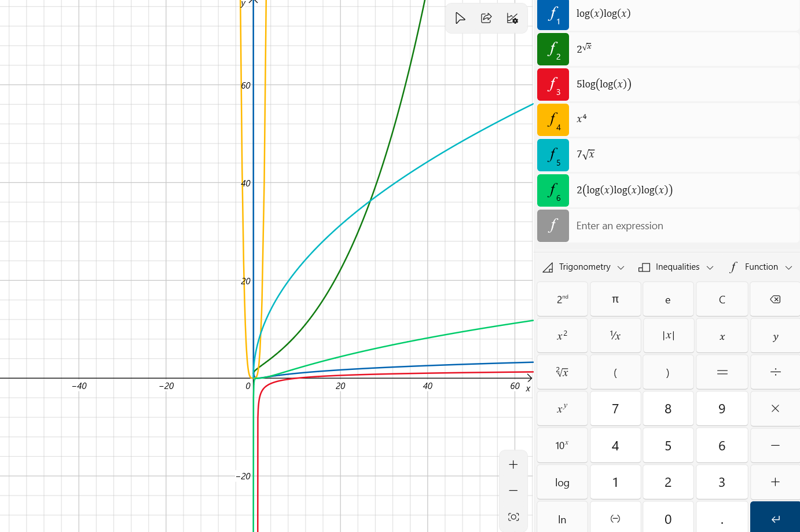
Task: Toggle the red f3 function visibility
Action: point(553,85)
